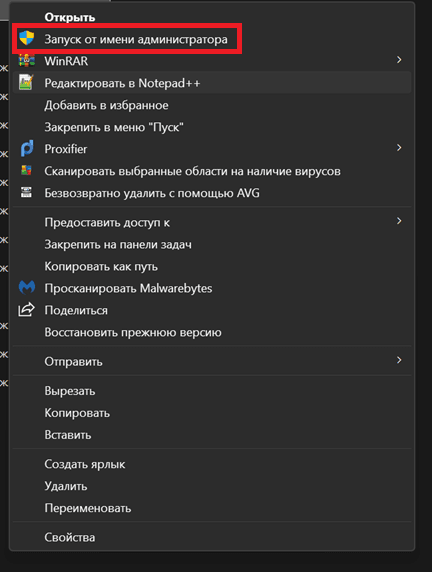Choose Копировать как путь

pyautogui.click(x=212, y=266)
